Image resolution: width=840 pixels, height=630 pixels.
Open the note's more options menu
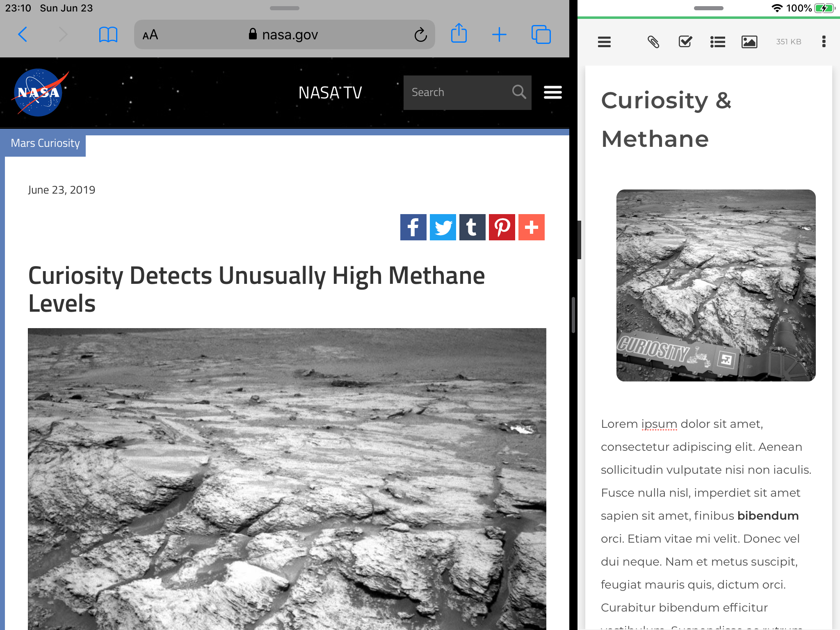coord(824,41)
